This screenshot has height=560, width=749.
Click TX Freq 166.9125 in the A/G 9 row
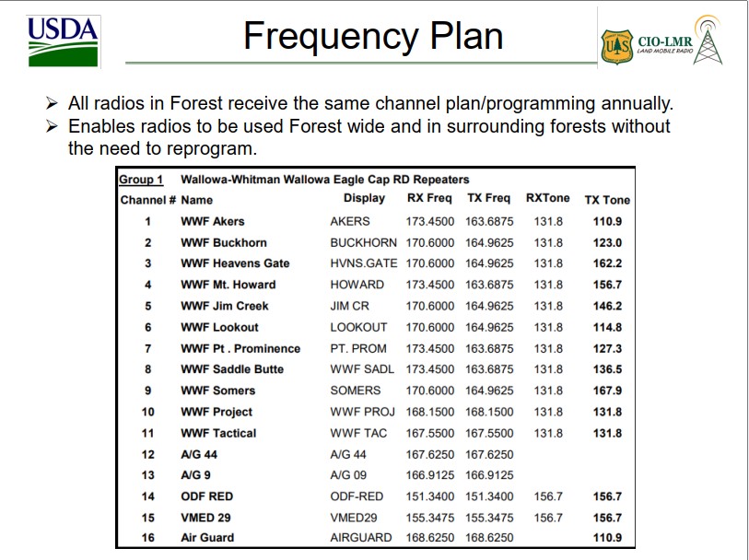pos(489,475)
